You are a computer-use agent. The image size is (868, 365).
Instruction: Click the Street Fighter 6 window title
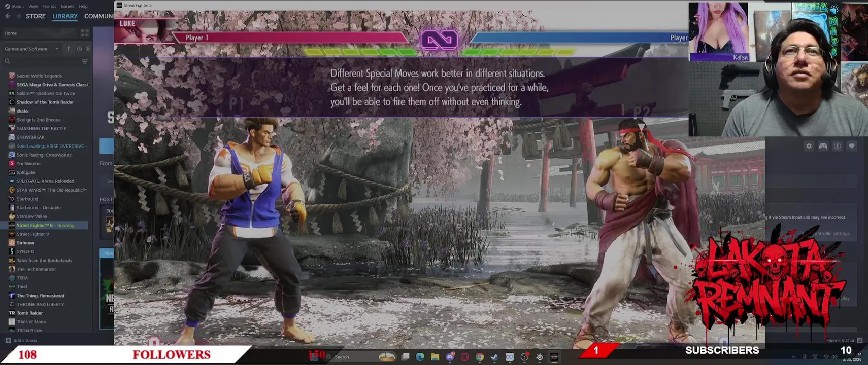(x=138, y=5)
